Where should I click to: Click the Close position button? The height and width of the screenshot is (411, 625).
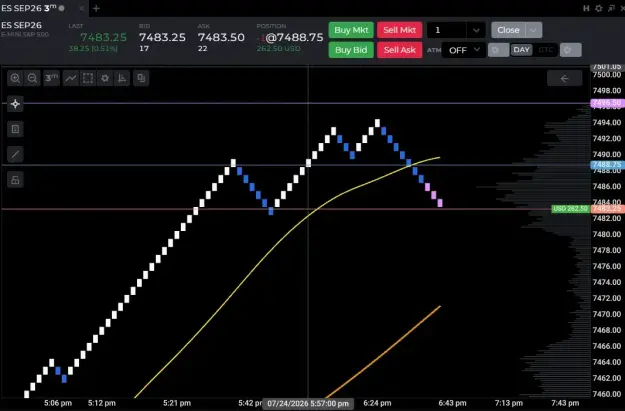[x=509, y=30]
